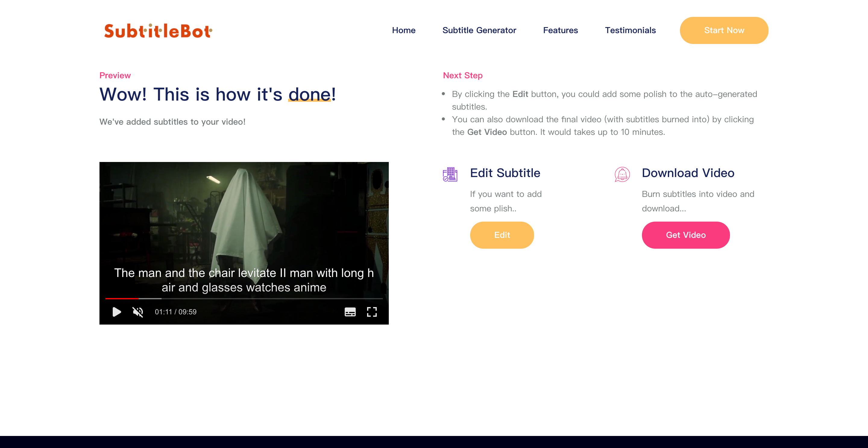Click the Download Video bell icon

pyautogui.click(x=622, y=174)
